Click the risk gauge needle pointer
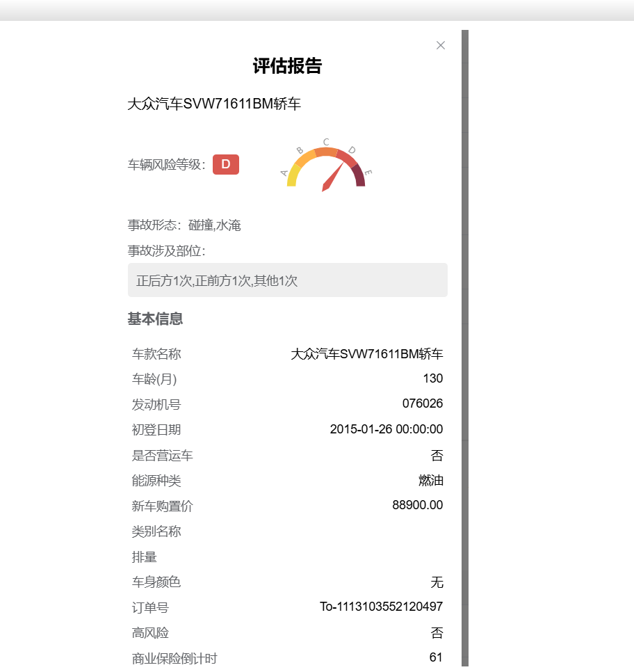Screen dimensions: 634x672 point(333,177)
